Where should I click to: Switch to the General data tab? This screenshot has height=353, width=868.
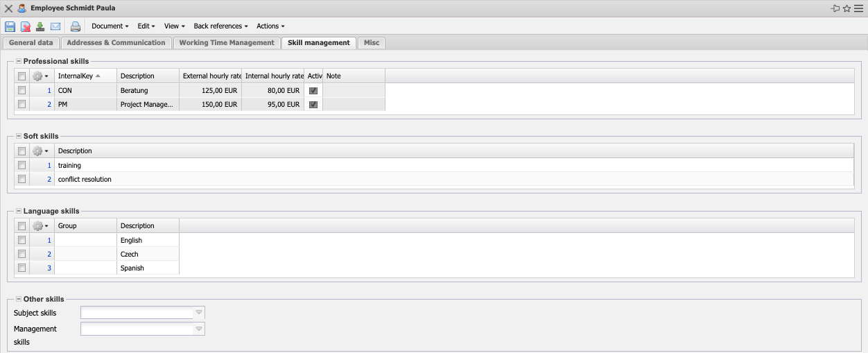tap(31, 43)
